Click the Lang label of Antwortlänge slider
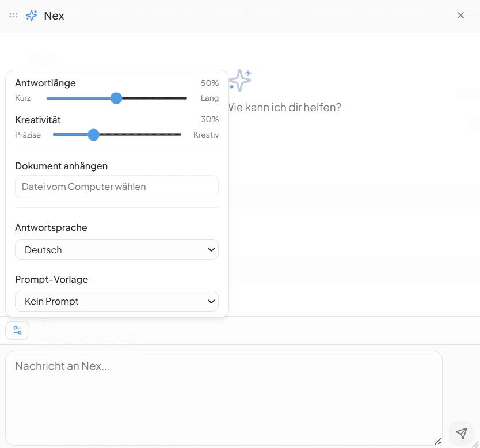The width and height of the screenshot is (480, 448). tap(209, 98)
